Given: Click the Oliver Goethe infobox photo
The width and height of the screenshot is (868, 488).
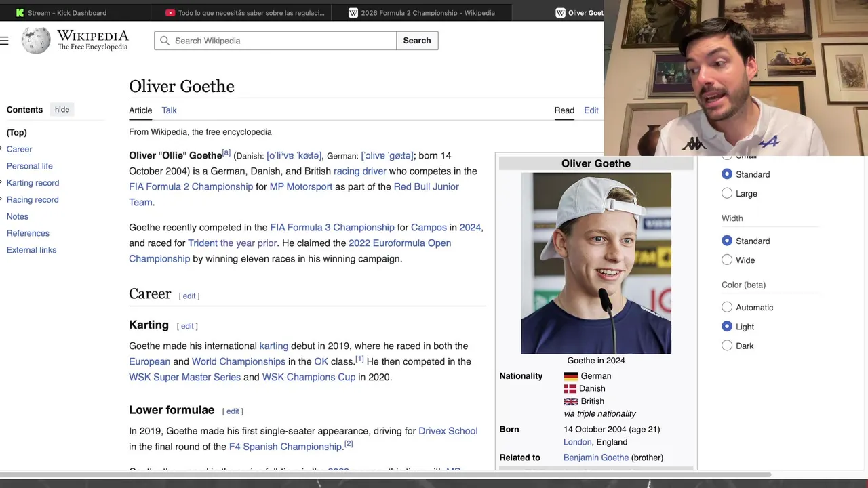Looking at the screenshot, I should (596, 264).
